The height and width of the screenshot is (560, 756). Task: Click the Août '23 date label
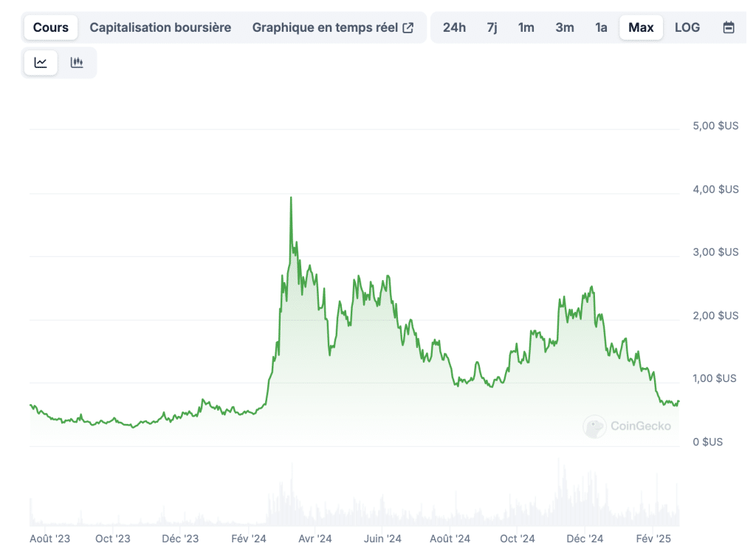click(x=49, y=539)
